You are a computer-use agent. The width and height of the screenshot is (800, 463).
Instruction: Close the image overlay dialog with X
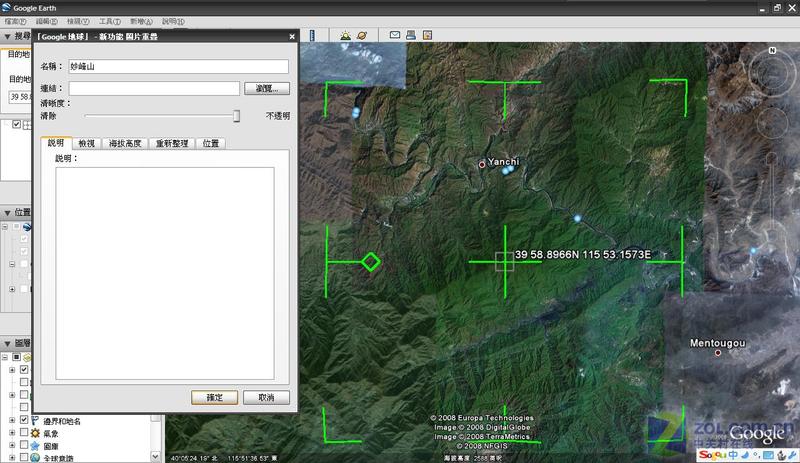(x=292, y=37)
